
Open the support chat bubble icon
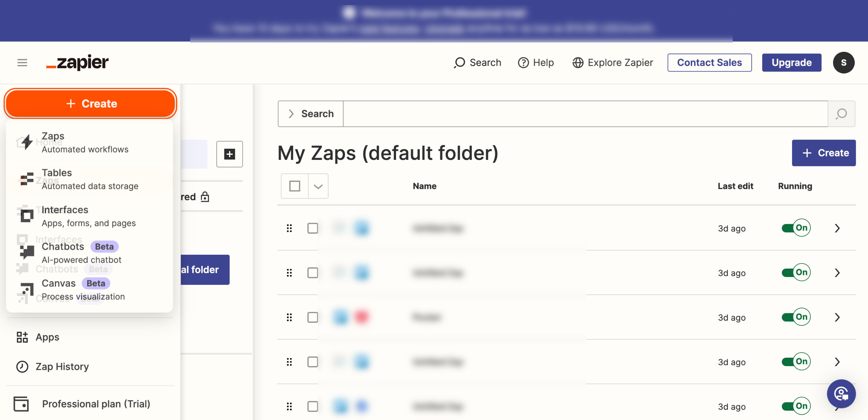[841, 394]
